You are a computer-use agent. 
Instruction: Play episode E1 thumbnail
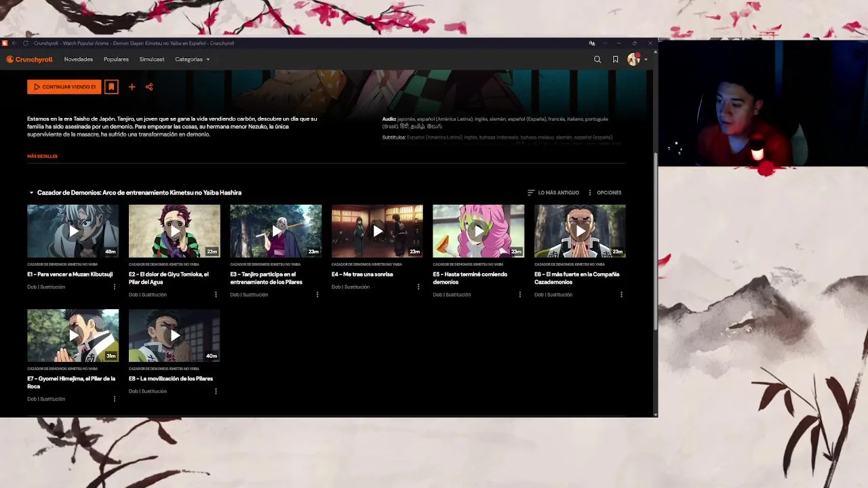[73, 231]
